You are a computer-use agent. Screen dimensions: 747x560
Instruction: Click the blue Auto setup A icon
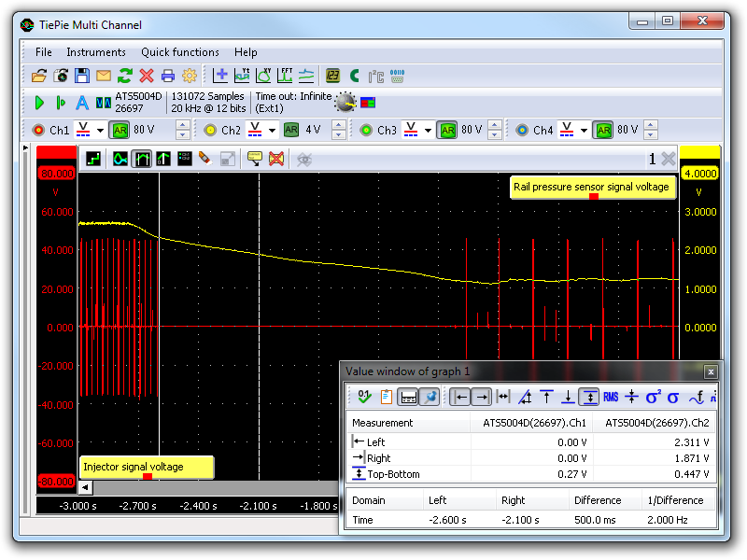[x=82, y=103]
